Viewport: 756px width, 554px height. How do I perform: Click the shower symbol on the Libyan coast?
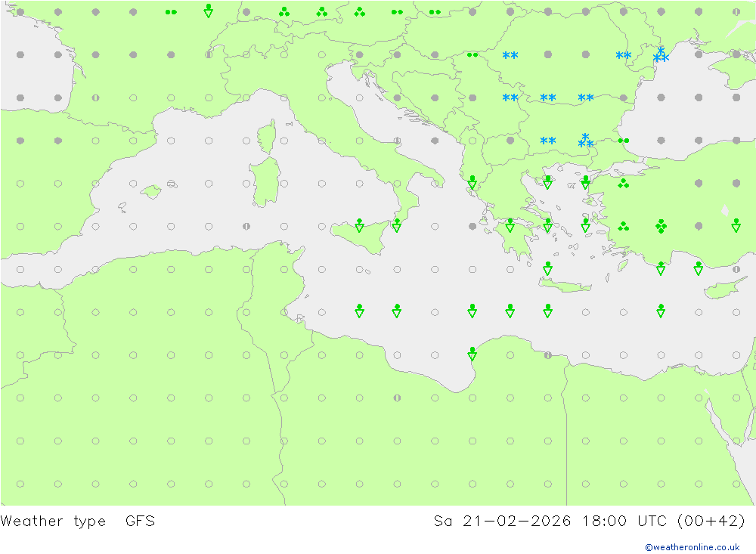point(472,354)
